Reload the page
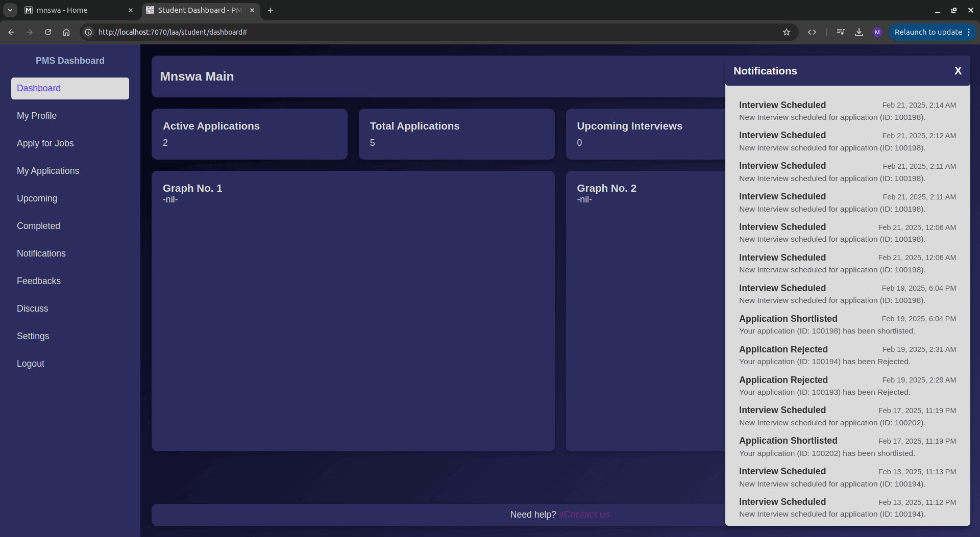This screenshot has width=980, height=537. pos(48,32)
